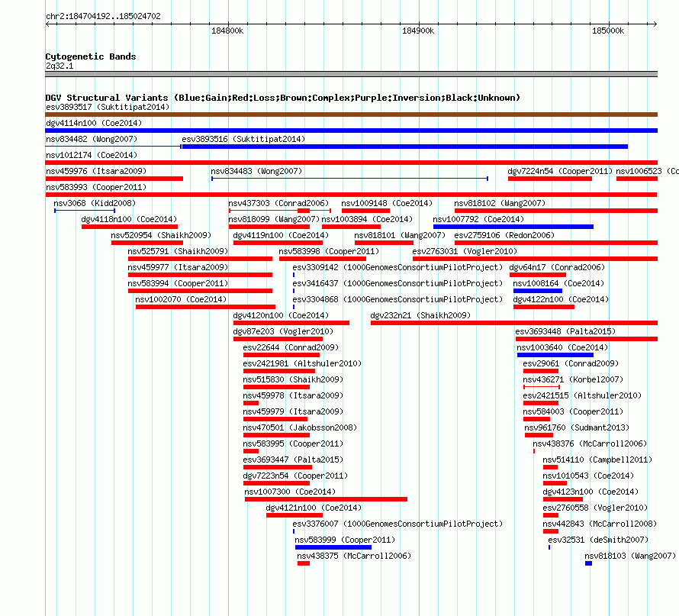Viewport: 679px width, 616px height.
Task: Select nsv470501 (Jakobsson2008) label
Action: click(300, 427)
